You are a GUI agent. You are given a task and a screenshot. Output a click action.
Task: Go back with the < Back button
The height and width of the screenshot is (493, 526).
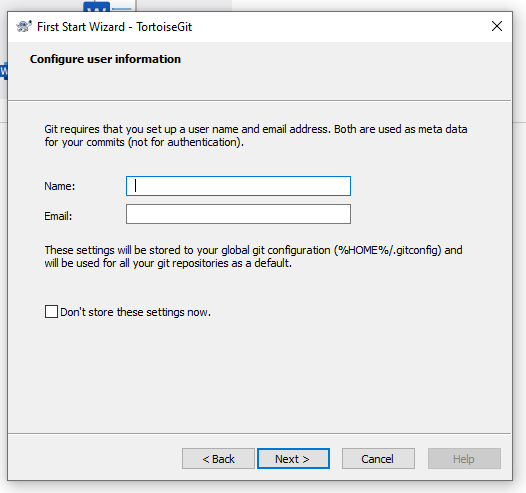(x=218, y=458)
